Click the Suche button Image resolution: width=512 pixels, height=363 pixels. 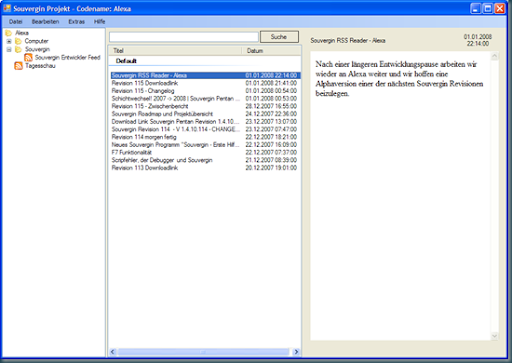tap(279, 37)
